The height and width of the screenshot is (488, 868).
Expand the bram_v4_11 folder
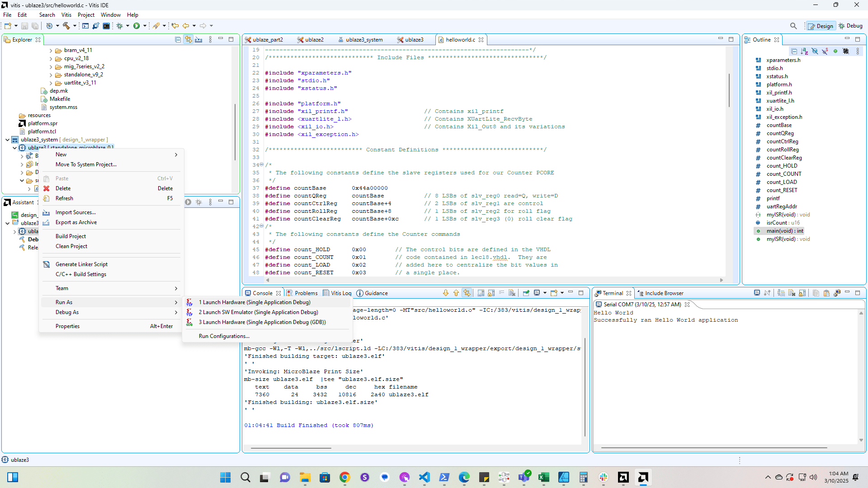(x=51, y=50)
